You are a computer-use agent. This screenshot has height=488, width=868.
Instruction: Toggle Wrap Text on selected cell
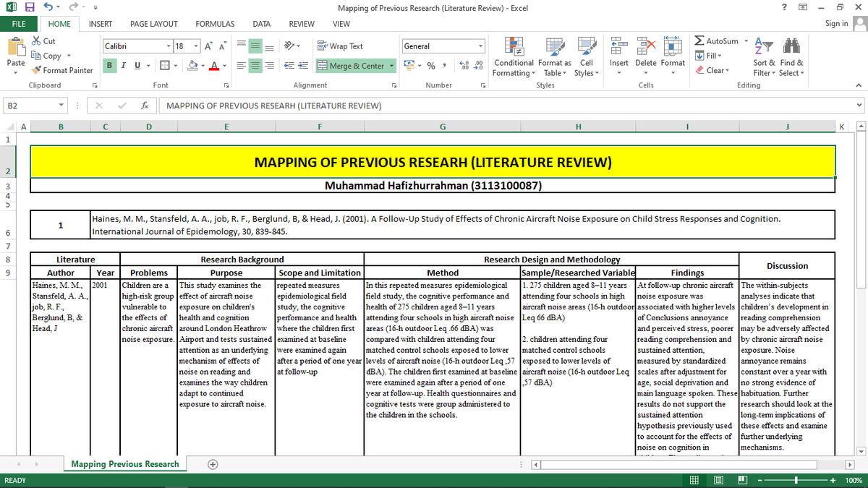340,46
